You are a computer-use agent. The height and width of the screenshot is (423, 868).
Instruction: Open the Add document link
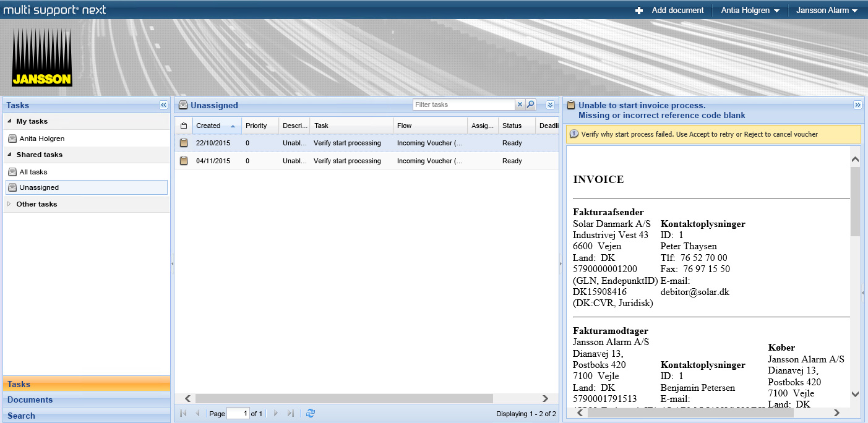pos(677,11)
